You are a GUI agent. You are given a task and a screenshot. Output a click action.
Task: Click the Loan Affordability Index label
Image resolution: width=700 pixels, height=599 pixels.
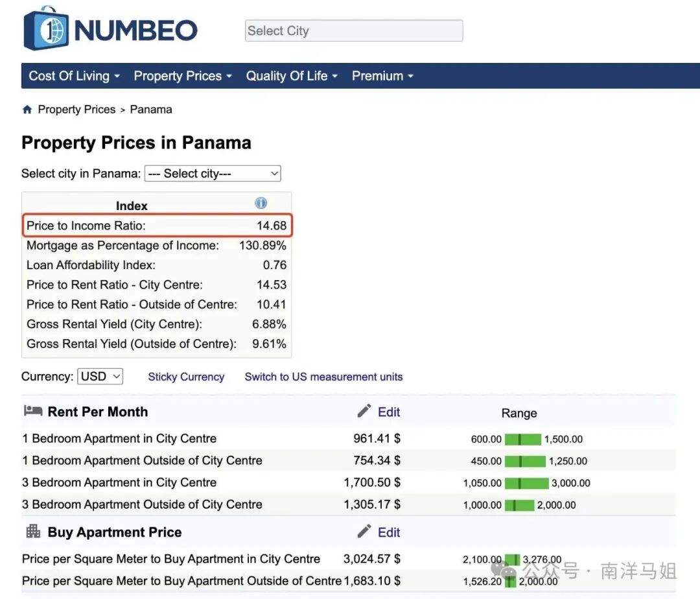point(91,264)
